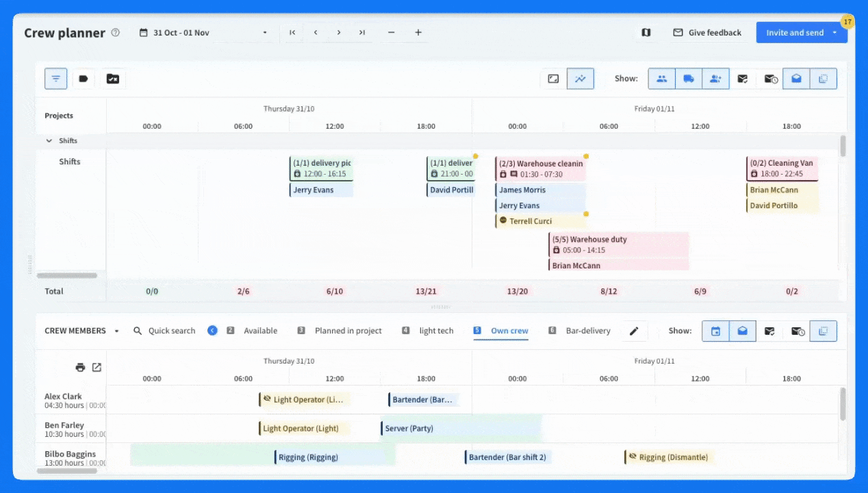This screenshot has height=493, width=868.
Task: Jump to last period arrow
Action: (362, 32)
